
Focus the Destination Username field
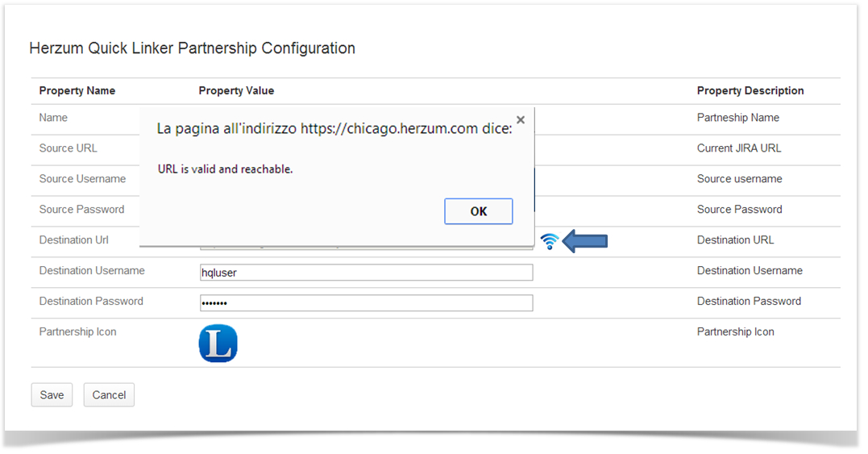click(366, 273)
